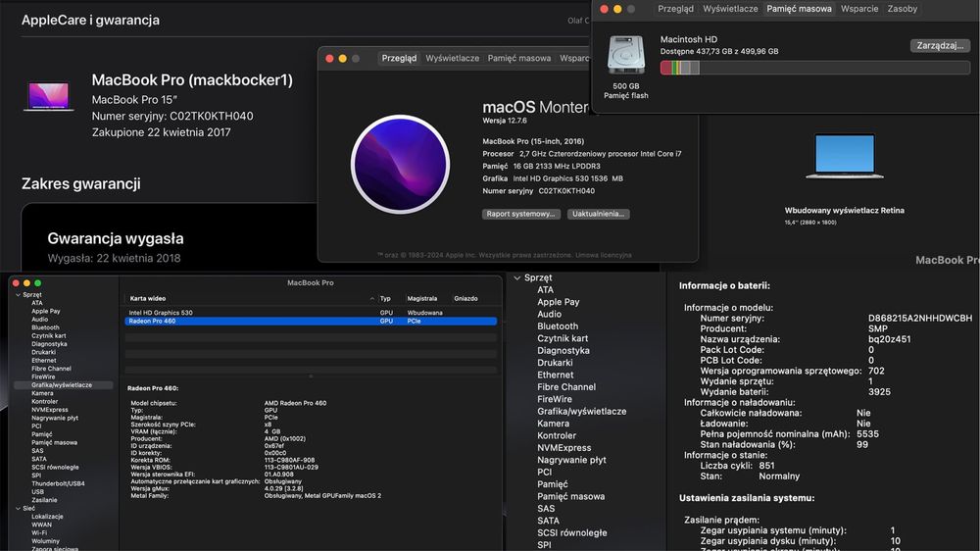Viewport: 980px width, 551px height.
Task: Select SATA in the enlarged sidebar list
Action: (548, 521)
